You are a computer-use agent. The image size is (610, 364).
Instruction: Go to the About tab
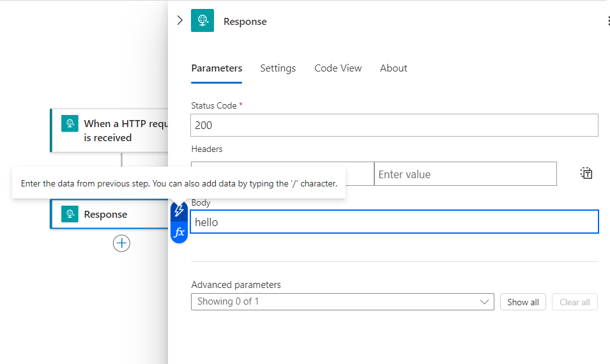(393, 68)
